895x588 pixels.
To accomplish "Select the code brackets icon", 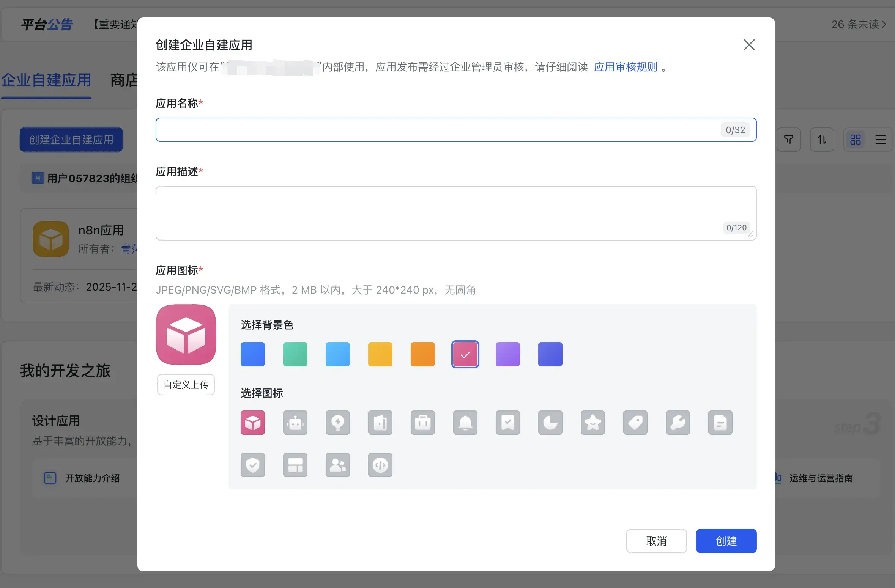I will 380,465.
